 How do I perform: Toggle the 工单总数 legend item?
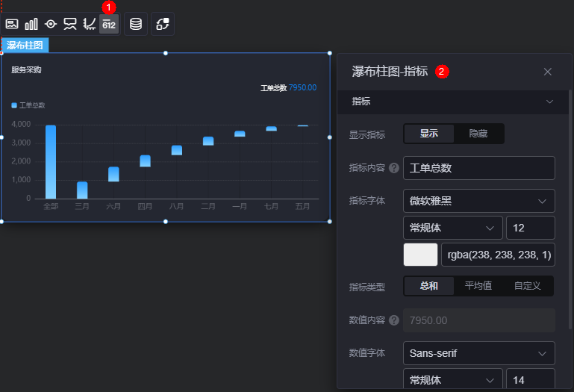click(28, 105)
